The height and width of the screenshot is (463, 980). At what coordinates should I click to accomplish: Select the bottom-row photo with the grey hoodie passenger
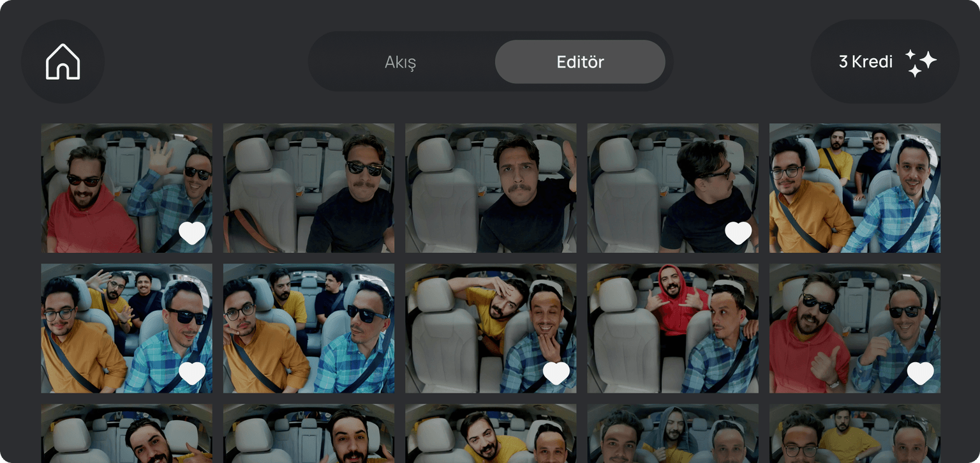(672, 433)
